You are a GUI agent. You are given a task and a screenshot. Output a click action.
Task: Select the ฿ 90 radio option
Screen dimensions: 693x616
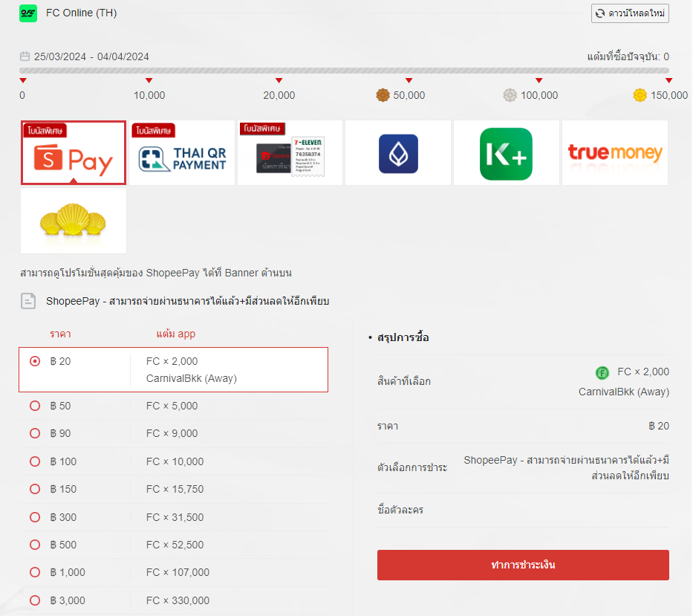coord(35,433)
